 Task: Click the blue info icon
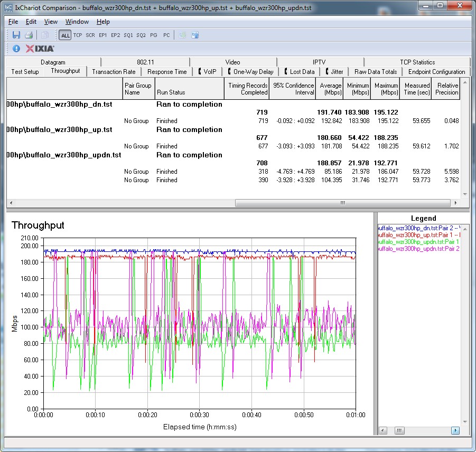[x=16, y=49]
